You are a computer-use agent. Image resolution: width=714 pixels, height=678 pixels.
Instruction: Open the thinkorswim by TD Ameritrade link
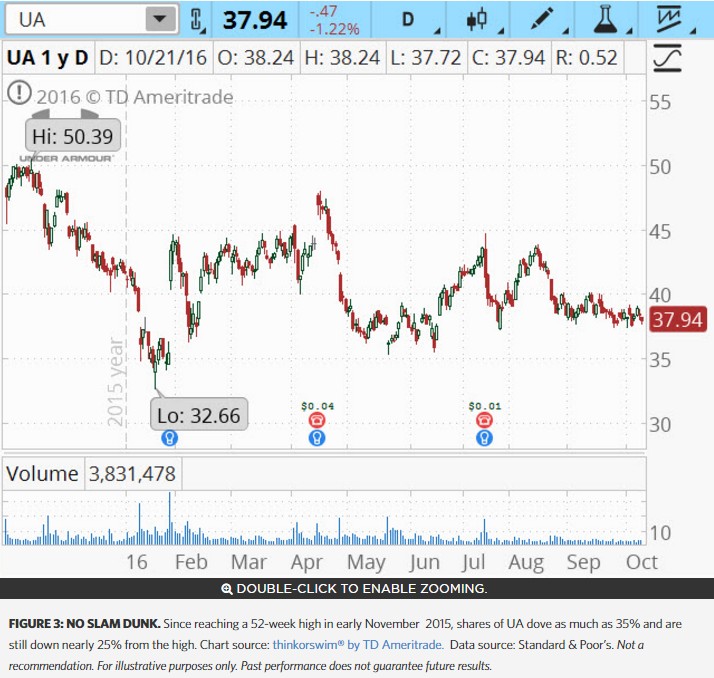coord(358,645)
